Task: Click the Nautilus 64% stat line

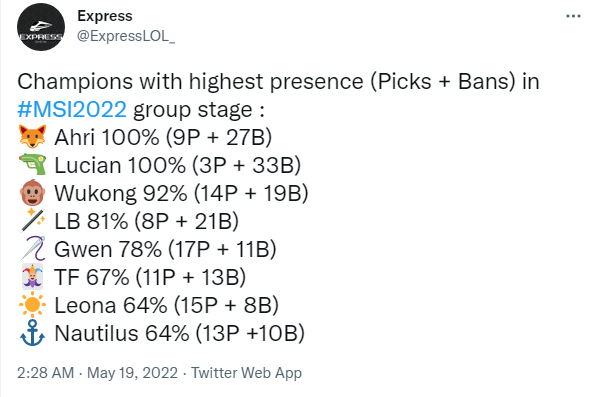Action: coord(180,333)
